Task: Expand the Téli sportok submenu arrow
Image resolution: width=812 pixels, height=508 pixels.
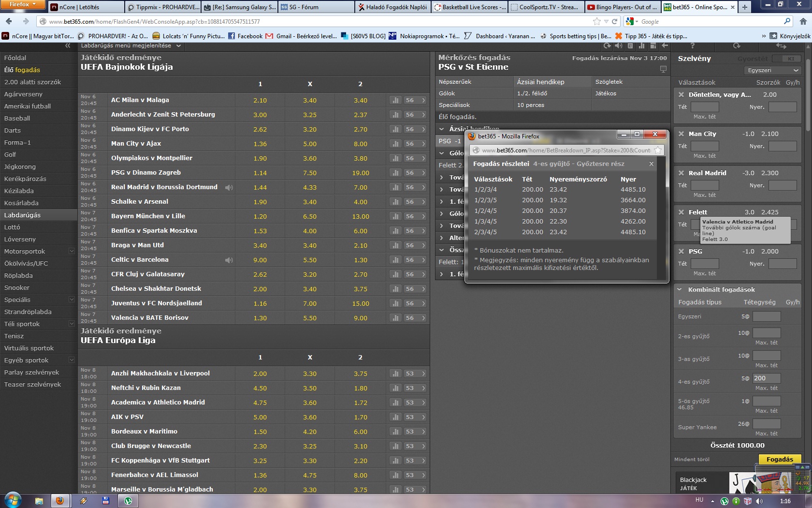Action: coord(72,324)
